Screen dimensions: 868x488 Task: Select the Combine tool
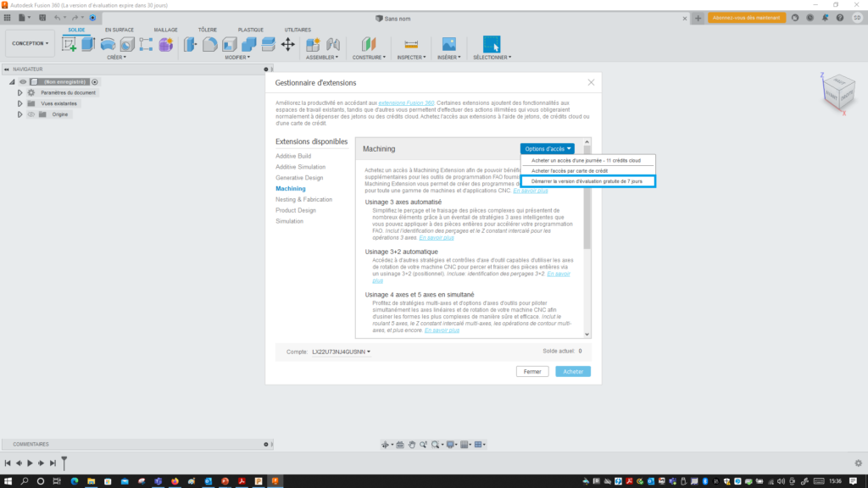click(248, 44)
